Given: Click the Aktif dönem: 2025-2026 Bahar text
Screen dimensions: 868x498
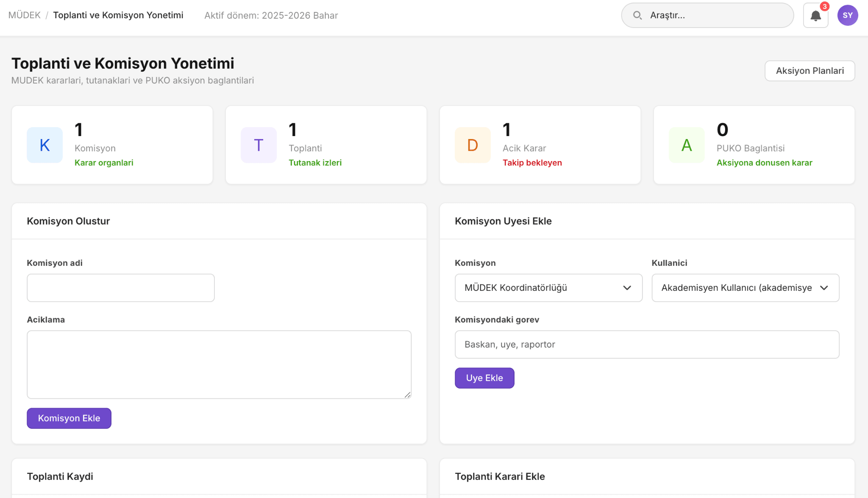Looking at the screenshot, I should [x=271, y=16].
